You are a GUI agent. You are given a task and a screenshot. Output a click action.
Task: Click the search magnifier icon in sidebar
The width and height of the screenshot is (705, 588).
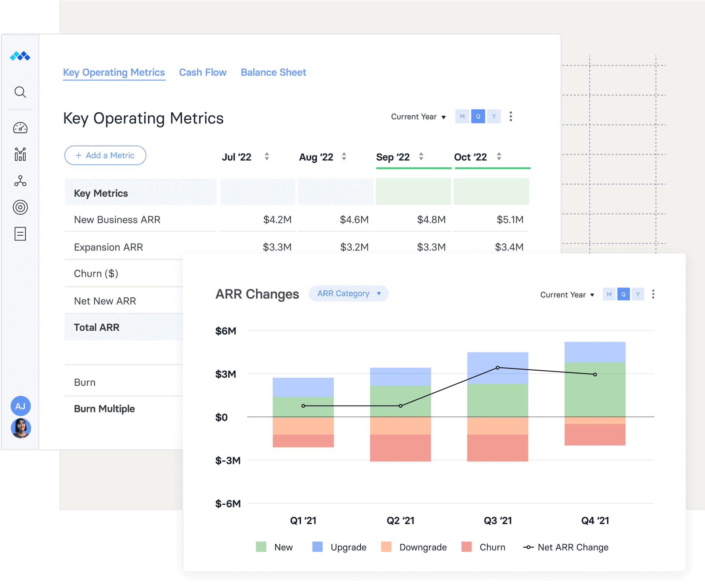(20, 92)
